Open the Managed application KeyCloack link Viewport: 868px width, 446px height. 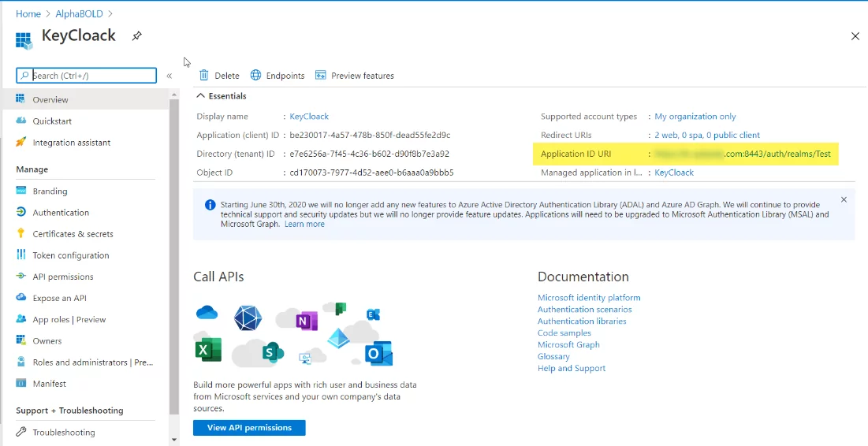674,173
